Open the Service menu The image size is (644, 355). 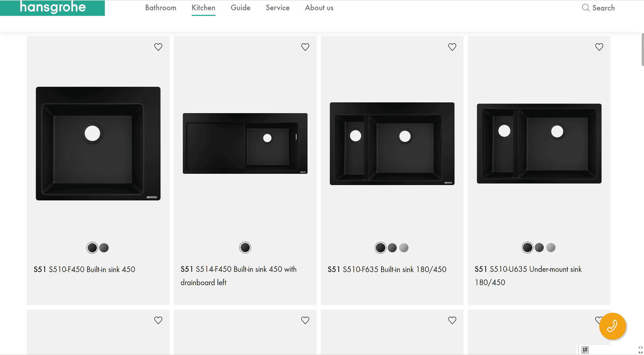click(277, 8)
